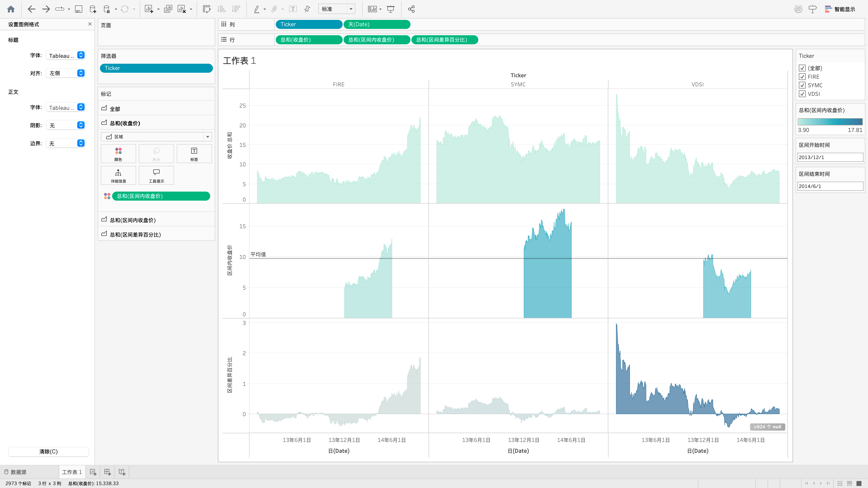Click the new worksheet toolbar icon

pyautogui.click(x=149, y=9)
